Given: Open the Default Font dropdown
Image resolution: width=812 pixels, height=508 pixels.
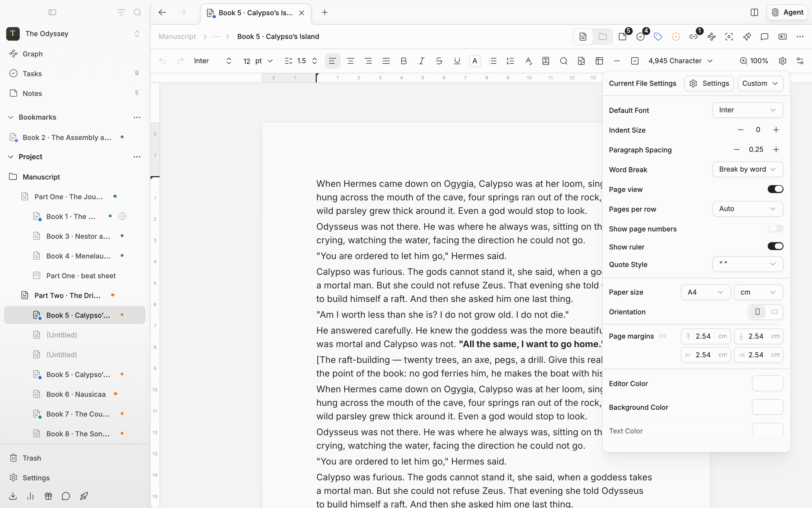Looking at the screenshot, I should coord(748,110).
